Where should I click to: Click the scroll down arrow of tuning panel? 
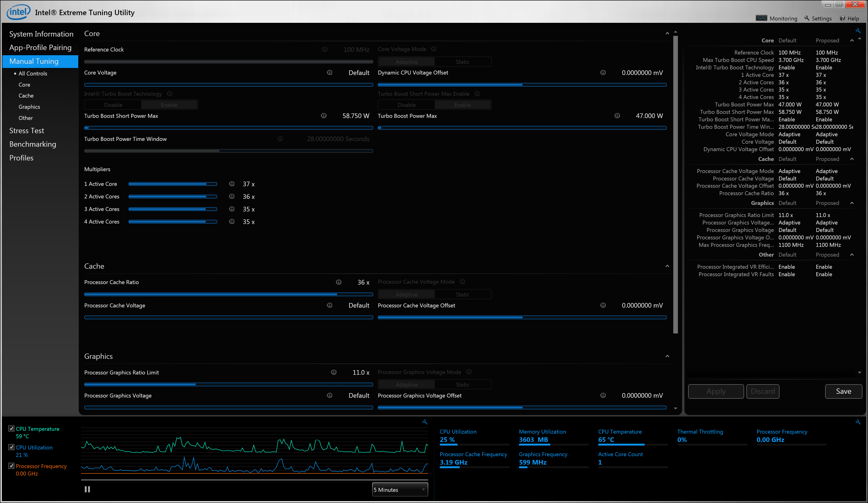click(675, 408)
